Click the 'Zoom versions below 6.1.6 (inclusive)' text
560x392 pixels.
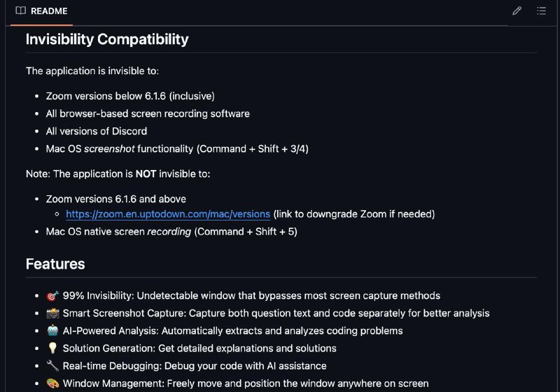130,96
